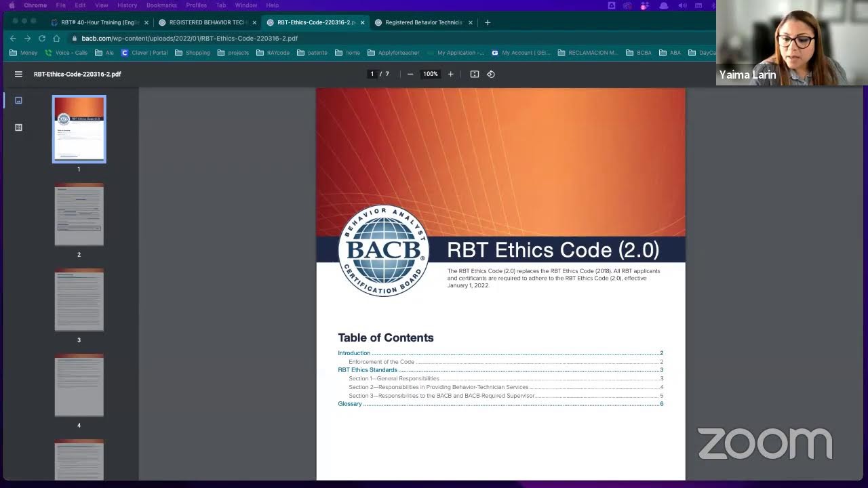Reload the current page
Screen dimensions: 868x488
click(42, 39)
